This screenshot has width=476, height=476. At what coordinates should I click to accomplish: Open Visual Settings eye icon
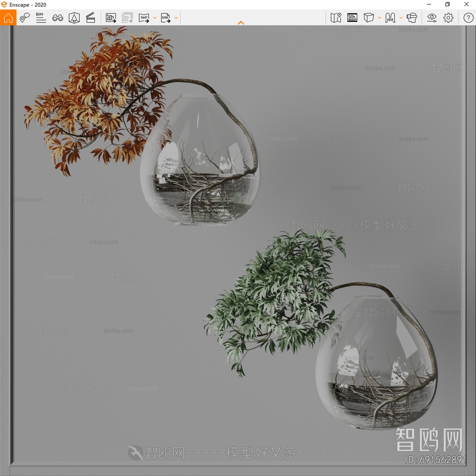point(432,18)
